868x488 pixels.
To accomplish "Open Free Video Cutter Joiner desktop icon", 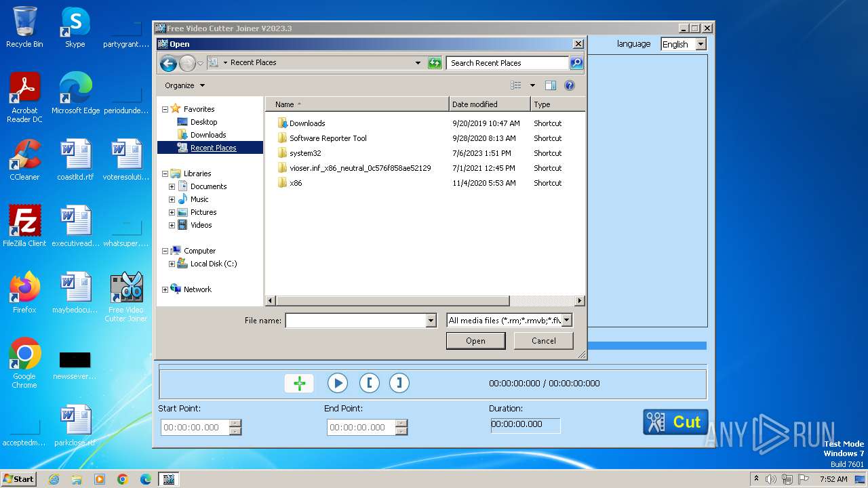I will [126, 298].
